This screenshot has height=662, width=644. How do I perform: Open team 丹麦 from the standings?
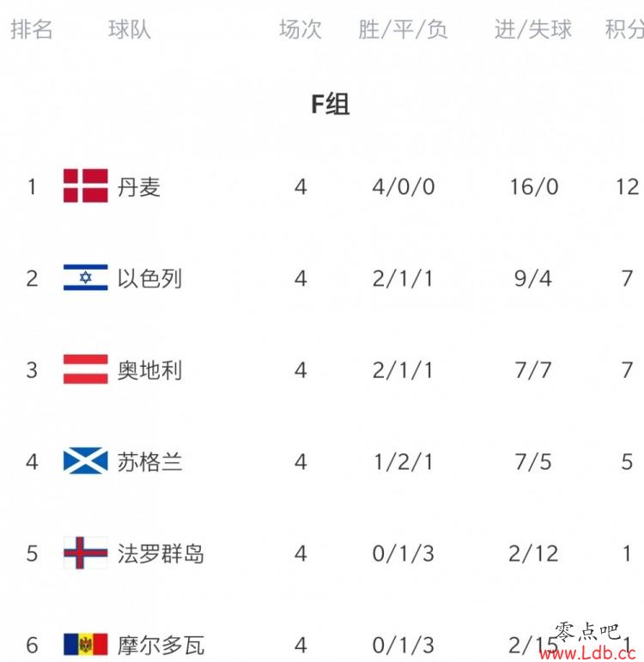pos(139,187)
